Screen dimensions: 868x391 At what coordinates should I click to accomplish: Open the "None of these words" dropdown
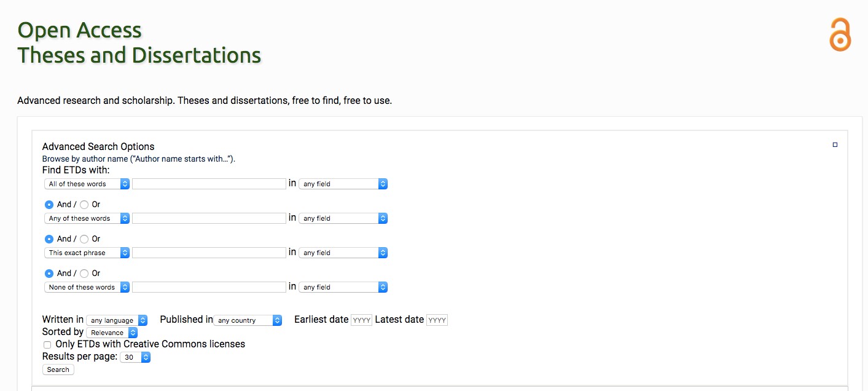click(87, 287)
